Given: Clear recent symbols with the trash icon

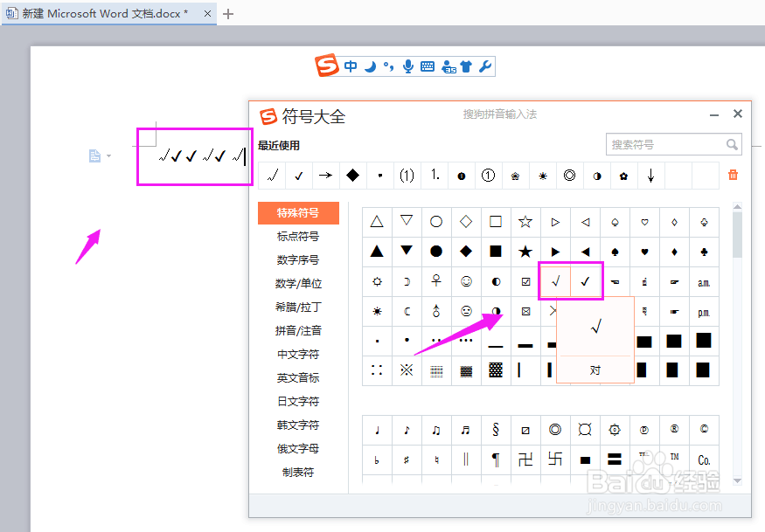Looking at the screenshot, I should 731,176.
